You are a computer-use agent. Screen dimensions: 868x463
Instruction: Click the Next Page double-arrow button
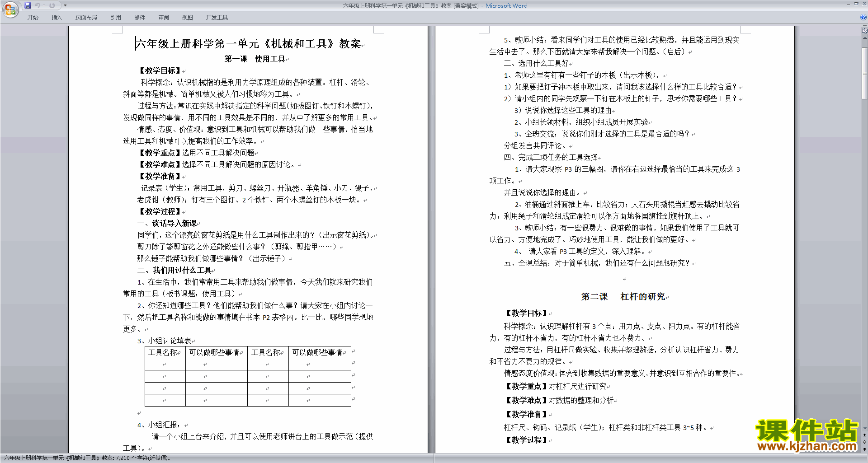[865, 449]
